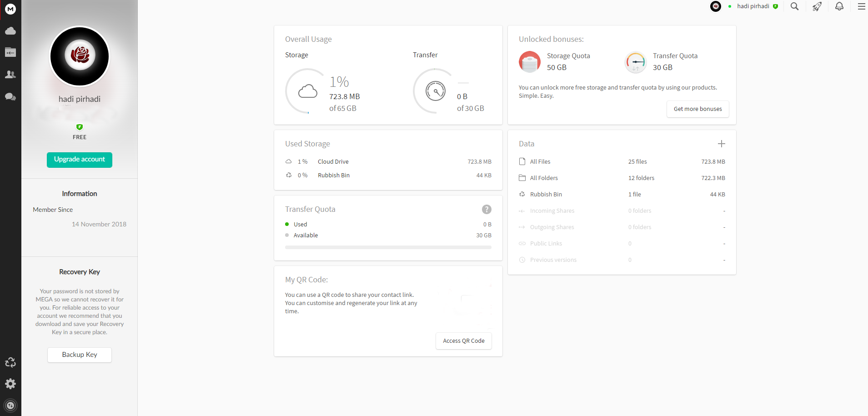Open the shared folders icon in the sidebar
Screen dimensions: 868x416
pyautogui.click(x=10, y=53)
